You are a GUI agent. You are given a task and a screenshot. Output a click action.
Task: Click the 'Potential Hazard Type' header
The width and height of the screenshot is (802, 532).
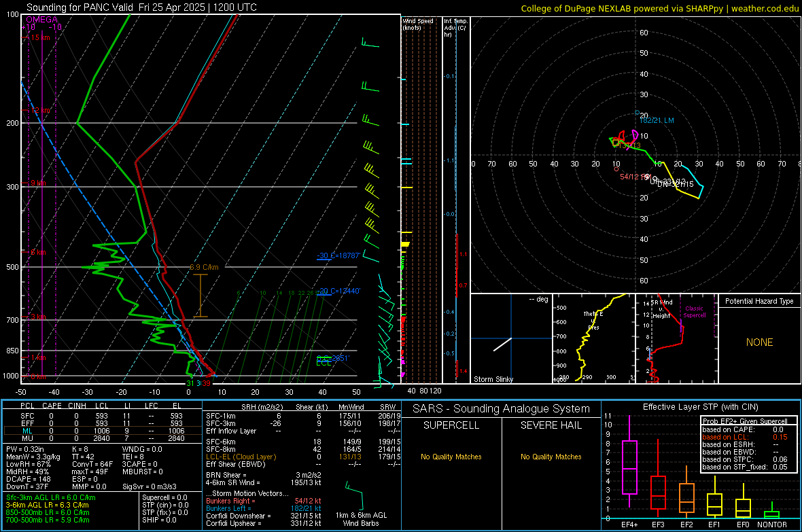pyautogui.click(x=759, y=301)
